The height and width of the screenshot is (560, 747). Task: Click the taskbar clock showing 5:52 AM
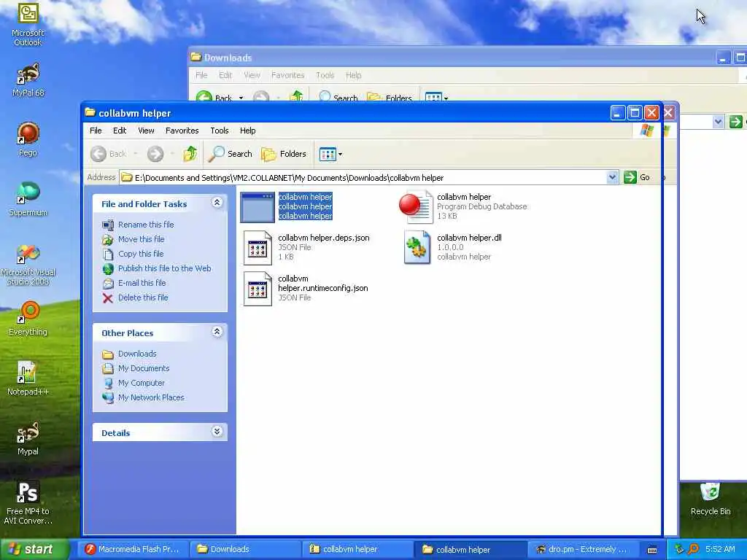click(x=720, y=549)
